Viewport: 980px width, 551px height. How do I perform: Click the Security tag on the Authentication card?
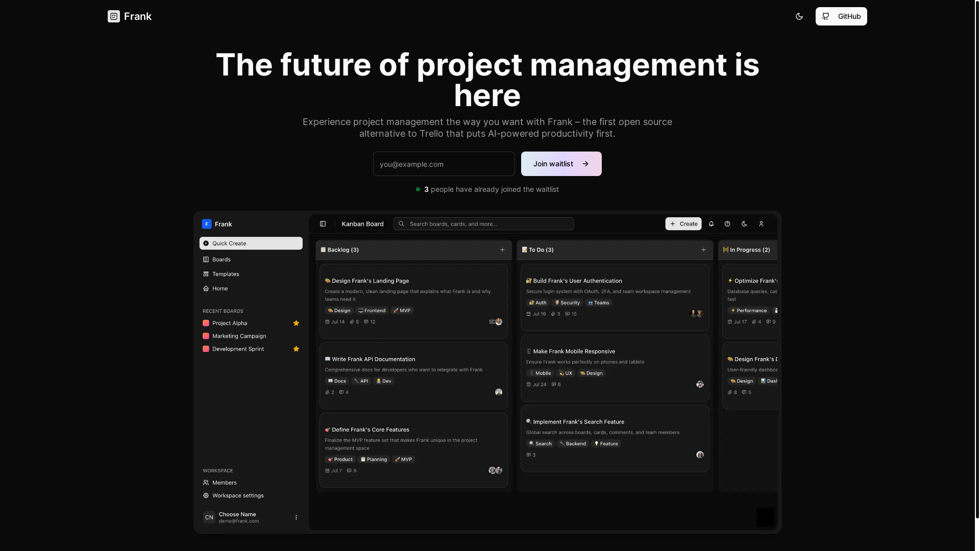(x=567, y=303)
